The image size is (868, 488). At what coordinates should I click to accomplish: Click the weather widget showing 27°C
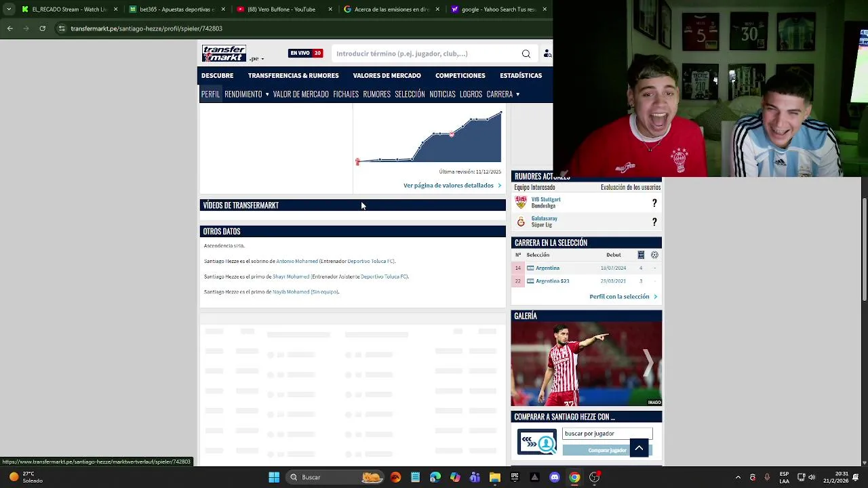tap(27, 477)
